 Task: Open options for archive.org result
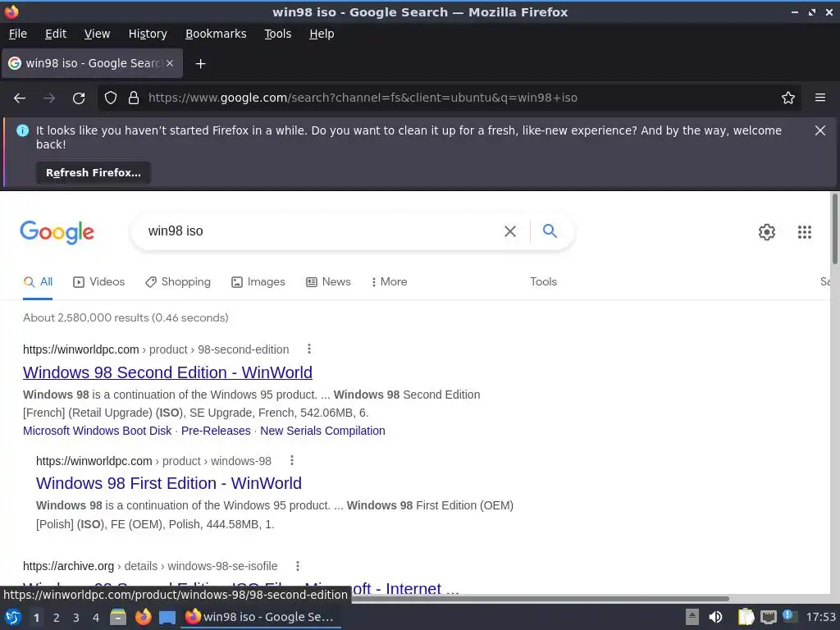pyautogui.click(x=298, y=566)
